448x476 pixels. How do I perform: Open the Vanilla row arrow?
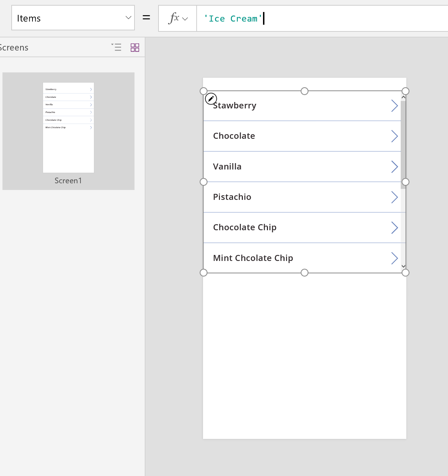[395, 167]
